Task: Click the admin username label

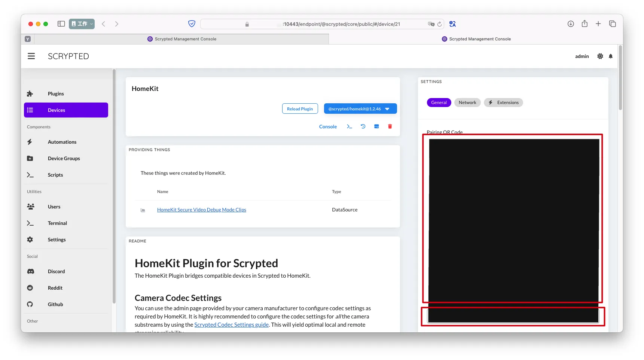Action: pos(582,56)
